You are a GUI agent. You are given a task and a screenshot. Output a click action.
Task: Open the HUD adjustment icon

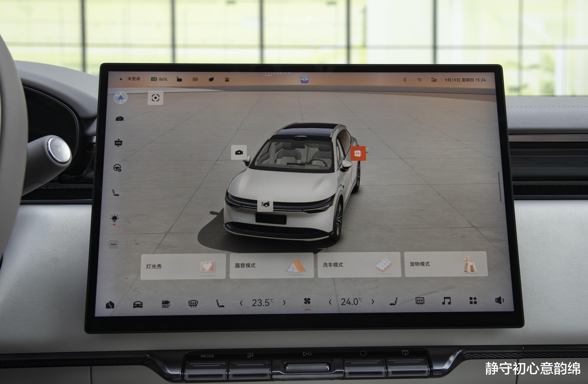pos(118,143)
